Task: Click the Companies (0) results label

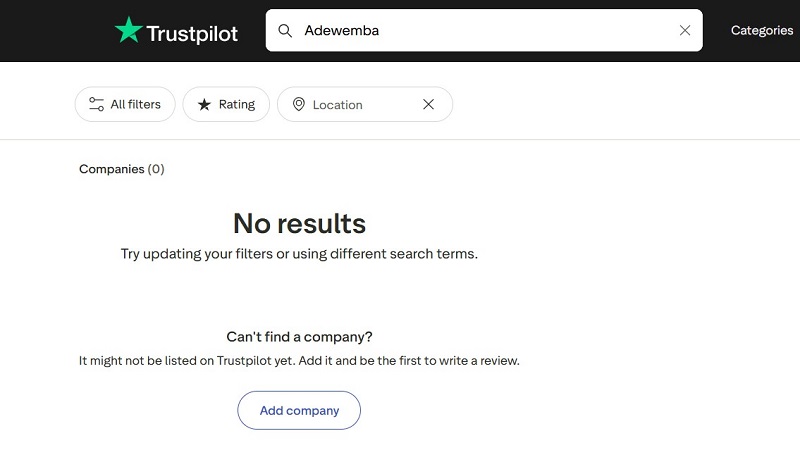Action: click(112, 169)
